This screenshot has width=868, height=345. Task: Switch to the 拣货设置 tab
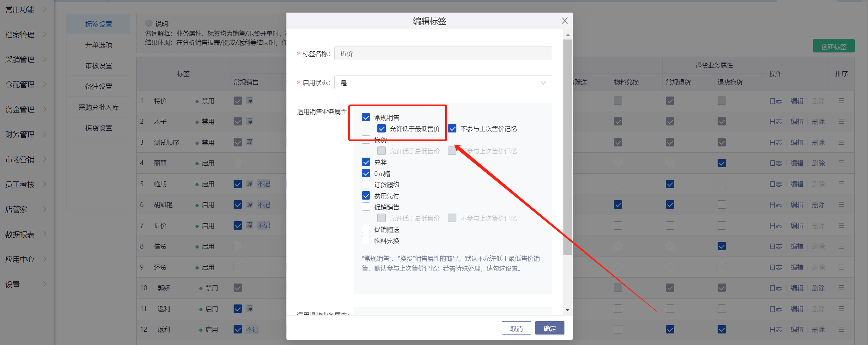(x=99, y=128)
